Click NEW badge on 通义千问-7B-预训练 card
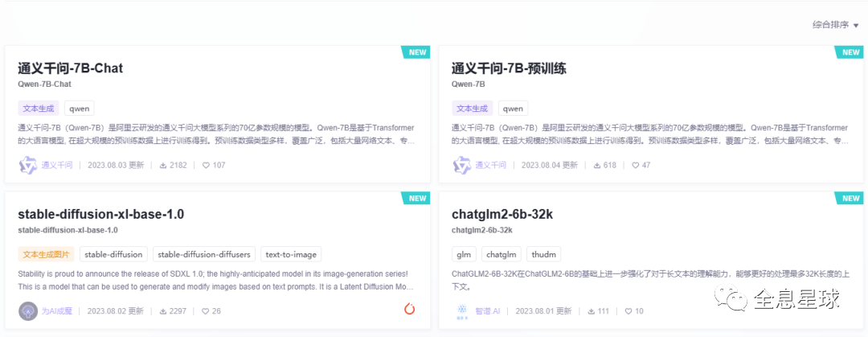This screenshot has width=868, height=337. coord(850,52)
